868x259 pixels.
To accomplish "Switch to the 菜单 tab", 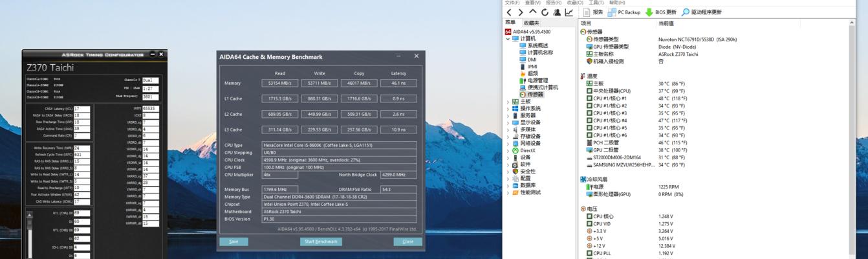I will pyautogui.click(x=510, y=23).
